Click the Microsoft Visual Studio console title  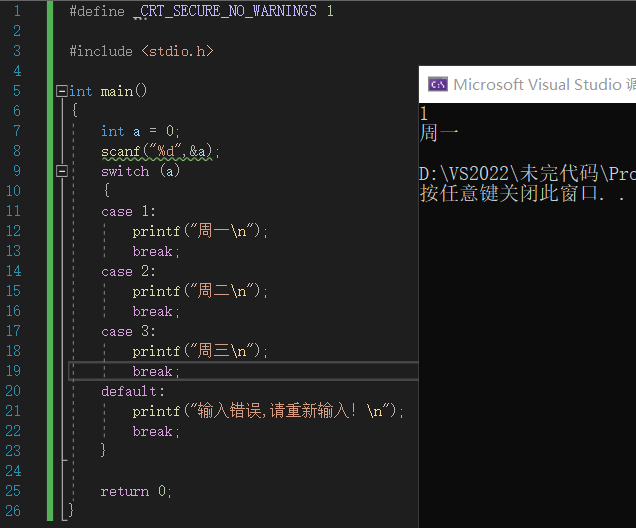pyautogui.click(x=544, y=84)
